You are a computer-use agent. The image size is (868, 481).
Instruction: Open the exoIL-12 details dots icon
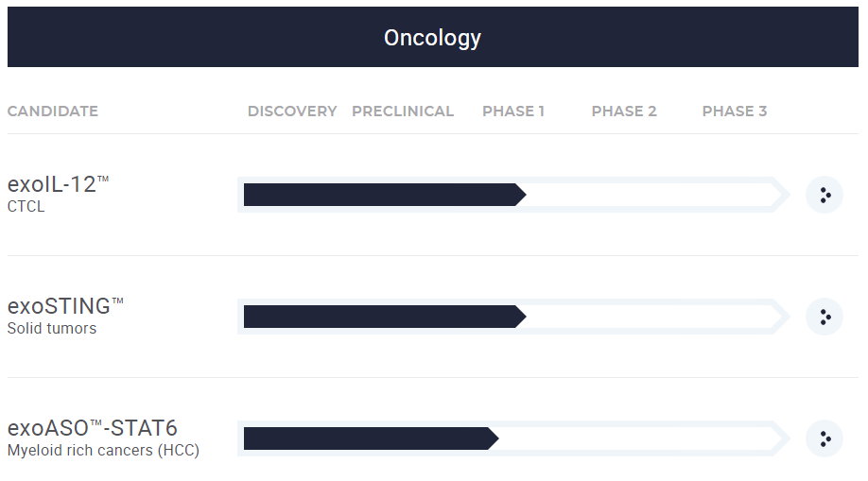[825, 196]
